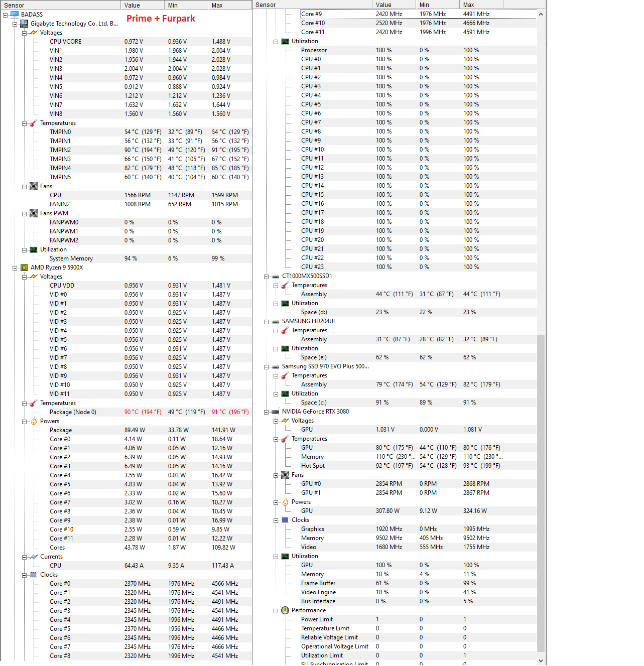The image size is (644, 666).
Task: Click the 307.80 W GPU power value
Action: tap(388, 511)
